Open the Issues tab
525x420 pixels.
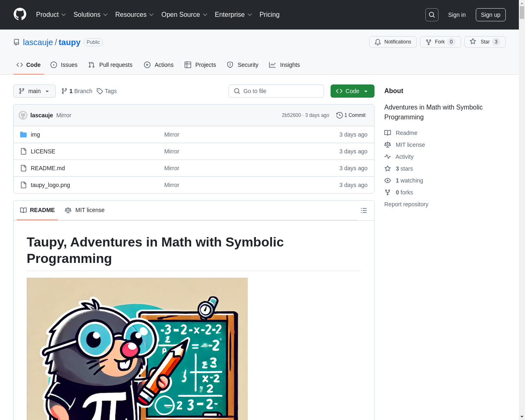pos(64,65)
